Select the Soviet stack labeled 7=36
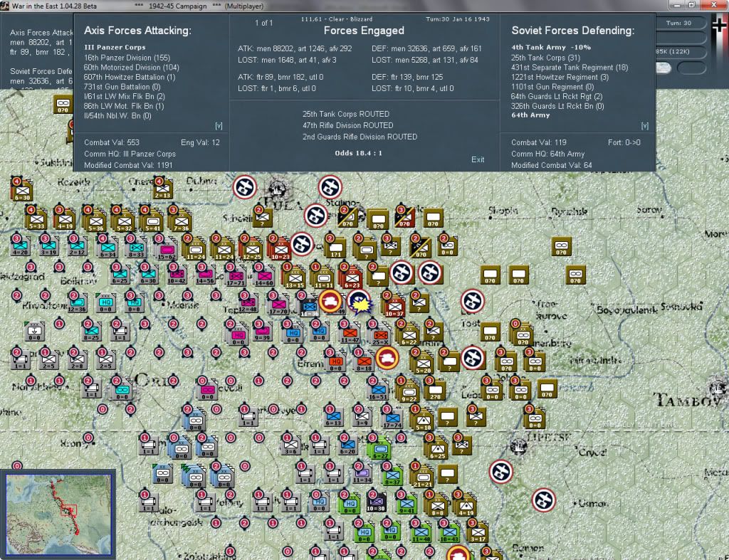729x560 pixels. pyautogui.click(x=181, y=221)
